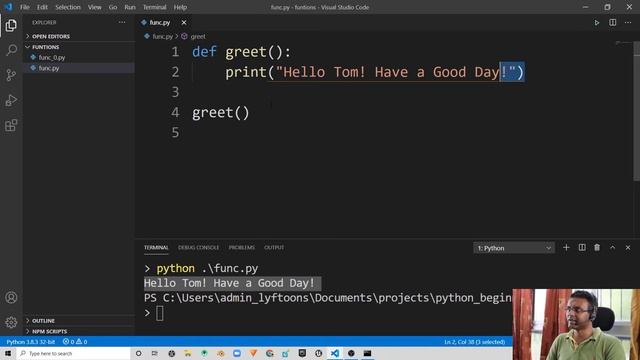Maximize the terminal panel size
The width and height of the screenshot is (640, 360).
point(613,247)
